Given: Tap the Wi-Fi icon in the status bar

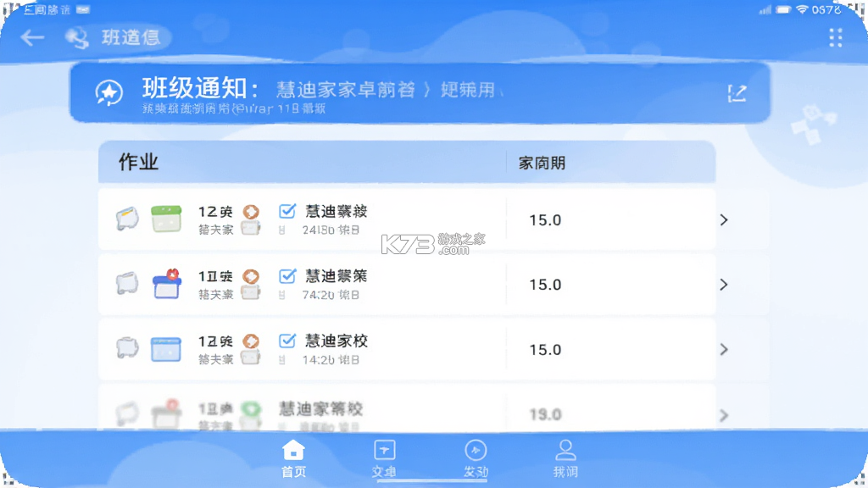Looking at the screenshot, I should tap(802, 9).
